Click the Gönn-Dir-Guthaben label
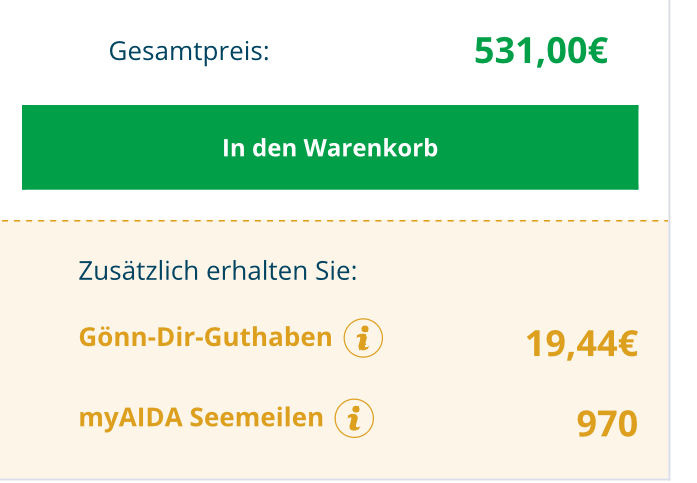 205,338
